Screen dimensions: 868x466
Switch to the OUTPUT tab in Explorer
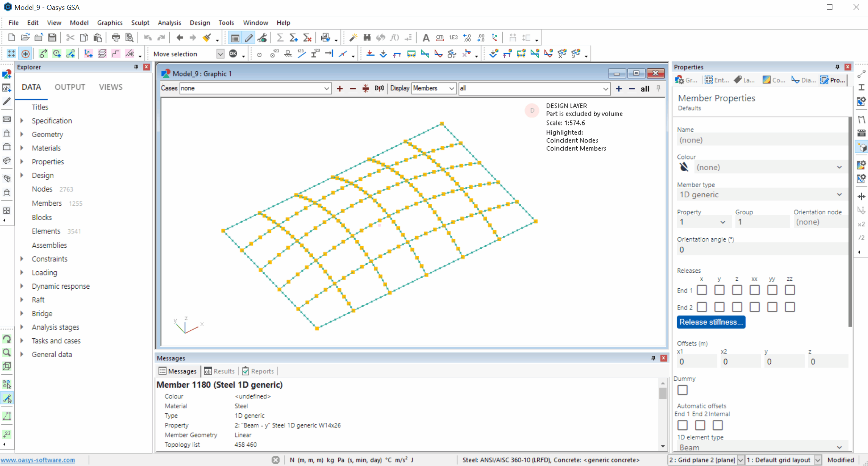(70, 87)
